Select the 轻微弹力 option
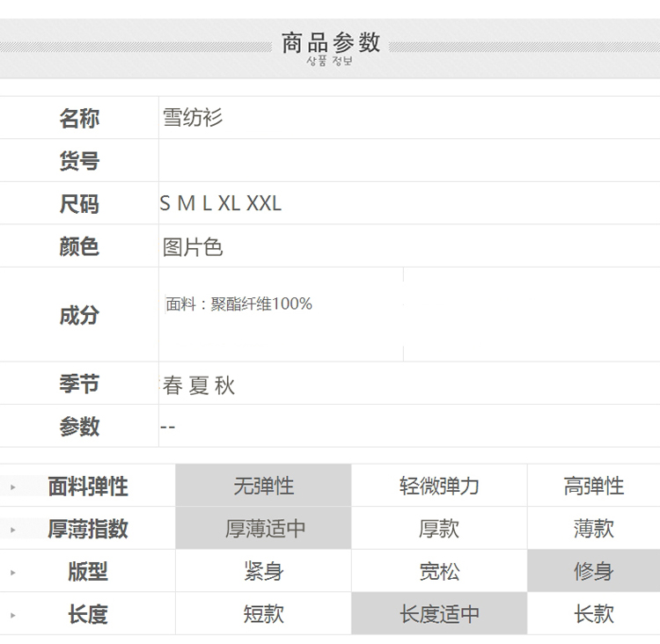660x644 pixels. coord(439,486)
